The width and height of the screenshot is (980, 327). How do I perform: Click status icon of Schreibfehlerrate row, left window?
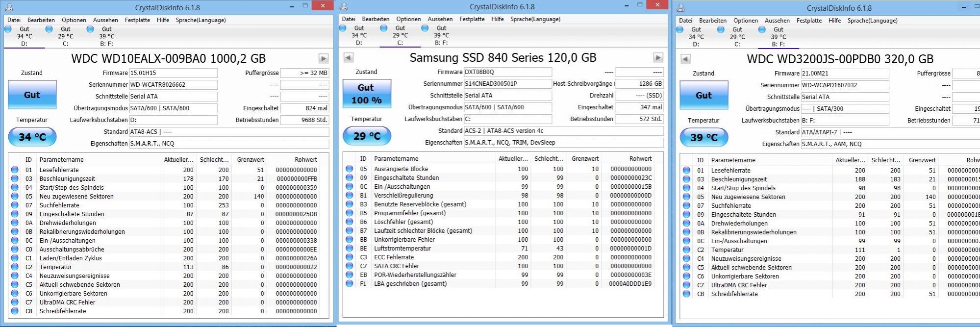coord(15,311)
